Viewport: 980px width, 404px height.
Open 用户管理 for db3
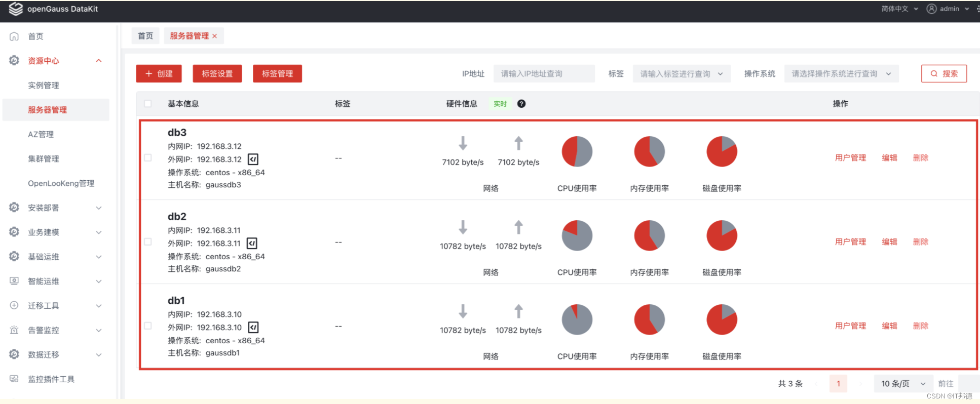coord(851,158)
